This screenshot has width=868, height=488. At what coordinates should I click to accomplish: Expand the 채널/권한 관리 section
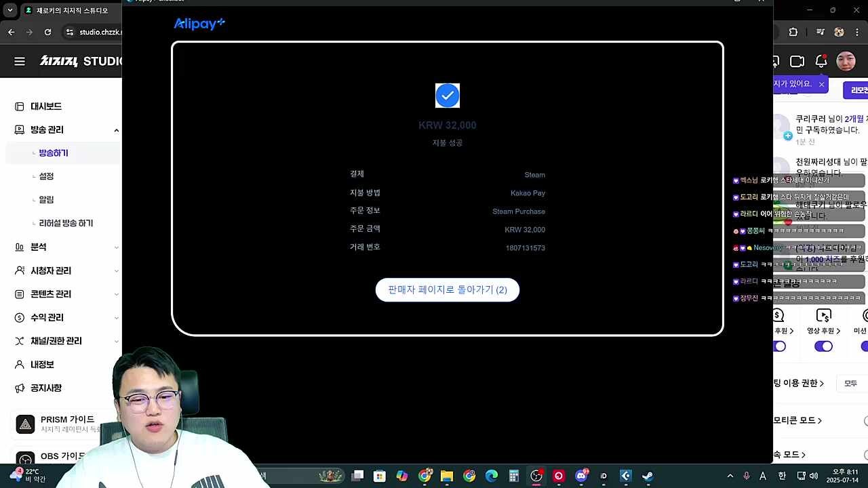click(116, 341)
